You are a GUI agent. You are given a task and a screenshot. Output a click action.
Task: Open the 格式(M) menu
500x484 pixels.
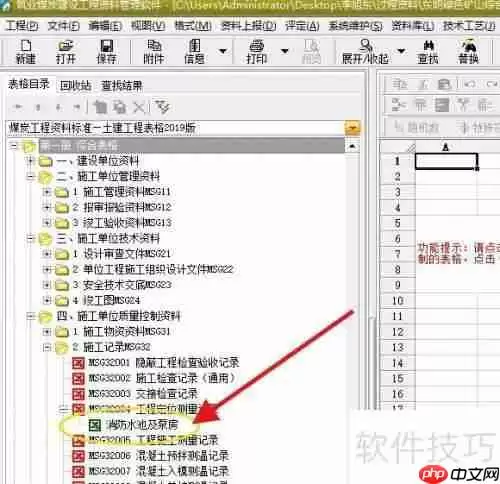tap(193, 26)
